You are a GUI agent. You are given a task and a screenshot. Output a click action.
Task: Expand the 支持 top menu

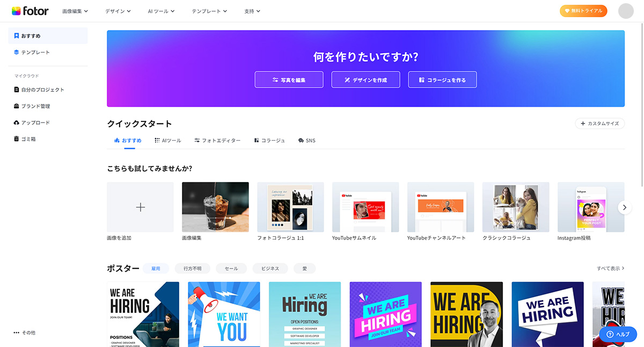click(252, 11)
